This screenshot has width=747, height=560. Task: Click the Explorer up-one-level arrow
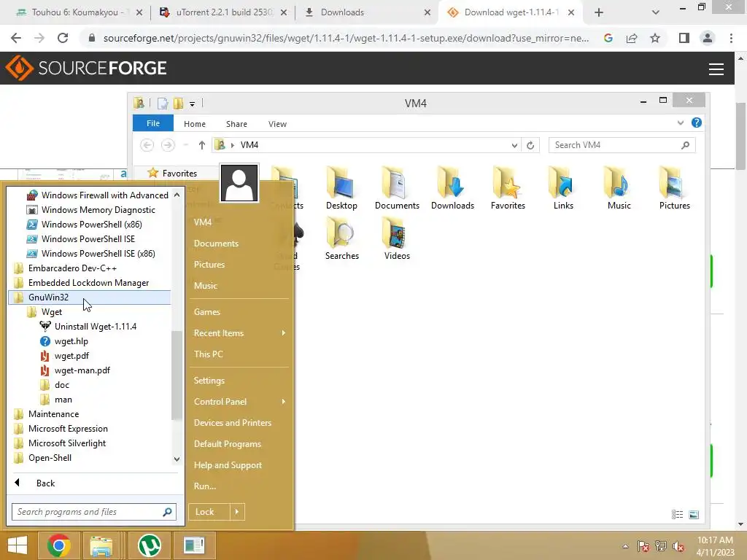(x=202, y=145)
